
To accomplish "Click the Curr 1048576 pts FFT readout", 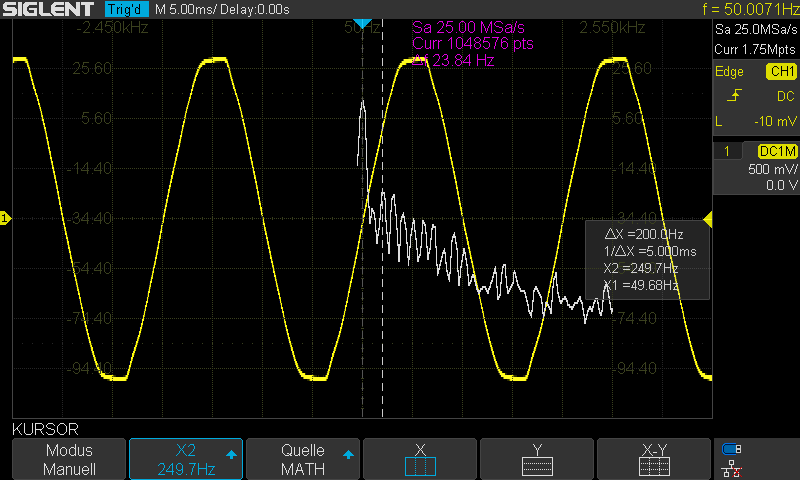I will click(x=472, y=44).
